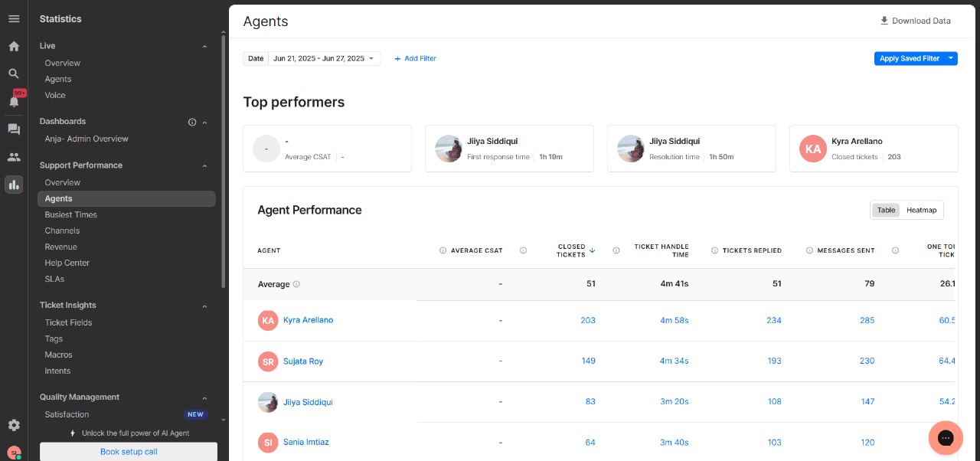Open the customers people icon
980x461 pixels.
click(14, 157)
